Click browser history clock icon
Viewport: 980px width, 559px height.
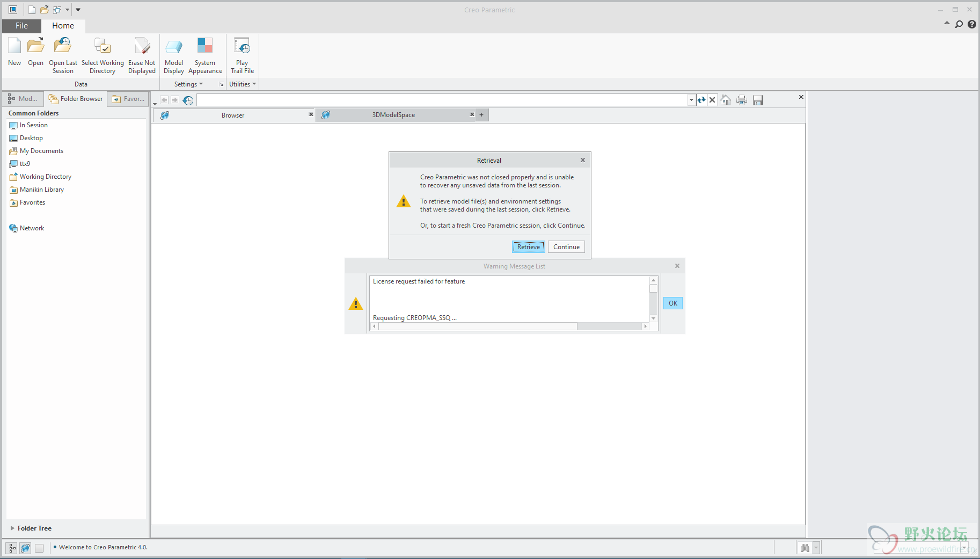(188, 100)
